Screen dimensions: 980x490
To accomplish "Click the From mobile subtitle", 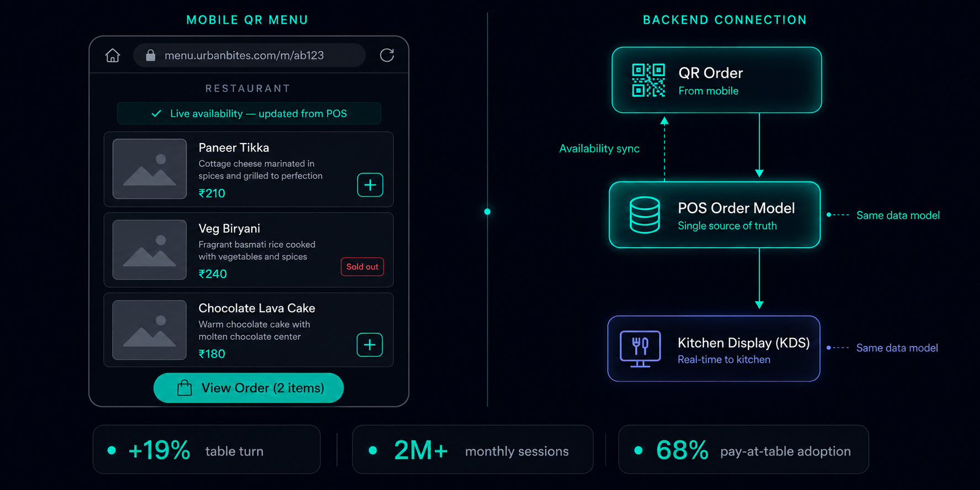I will pos(708,91).
